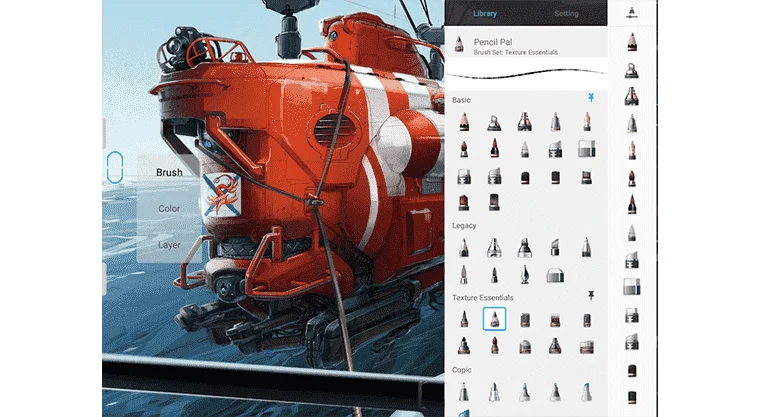This screenshot has width=760, height=417.
Task: Select the ink nib brush in Legacy set
Action: 524,274
